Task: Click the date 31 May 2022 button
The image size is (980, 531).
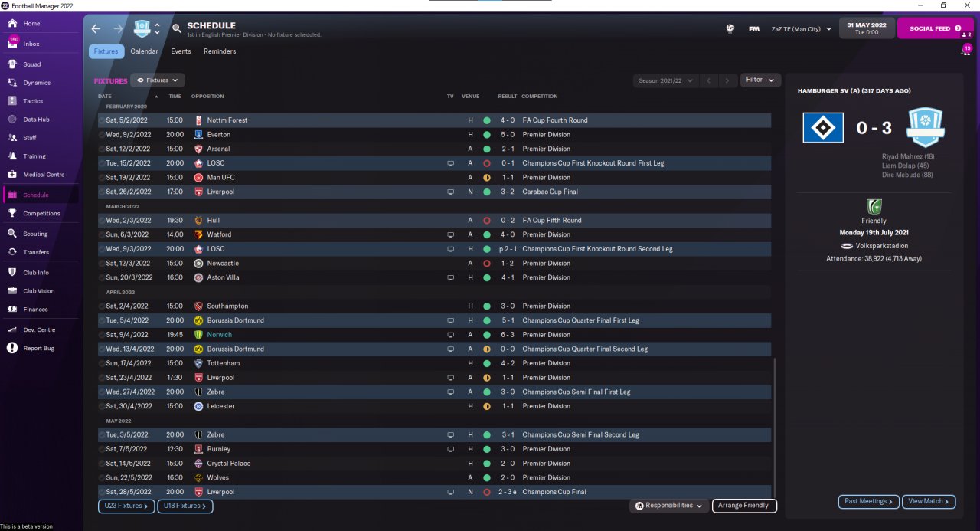Action: [x=867, y=28]
